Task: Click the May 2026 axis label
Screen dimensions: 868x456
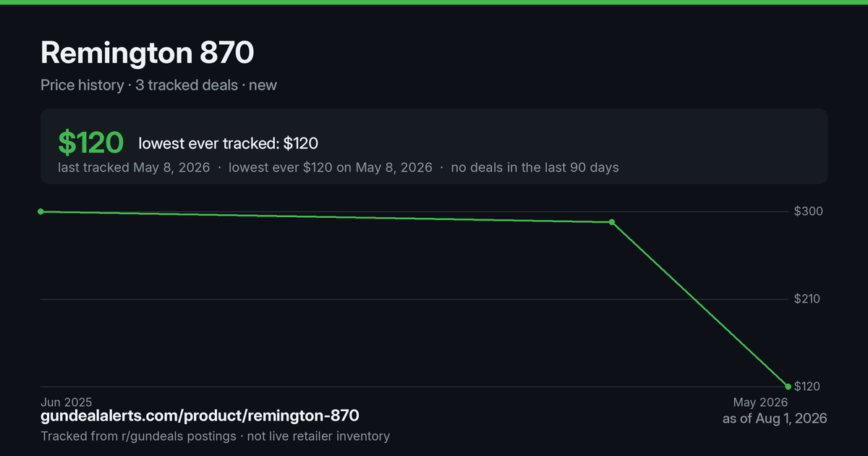Action: (x=760, y=402)
